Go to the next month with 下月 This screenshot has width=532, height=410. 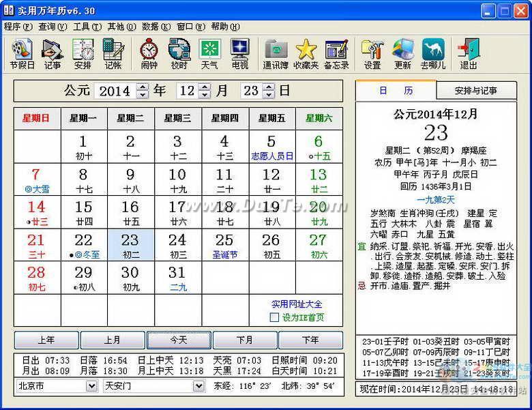245,340
